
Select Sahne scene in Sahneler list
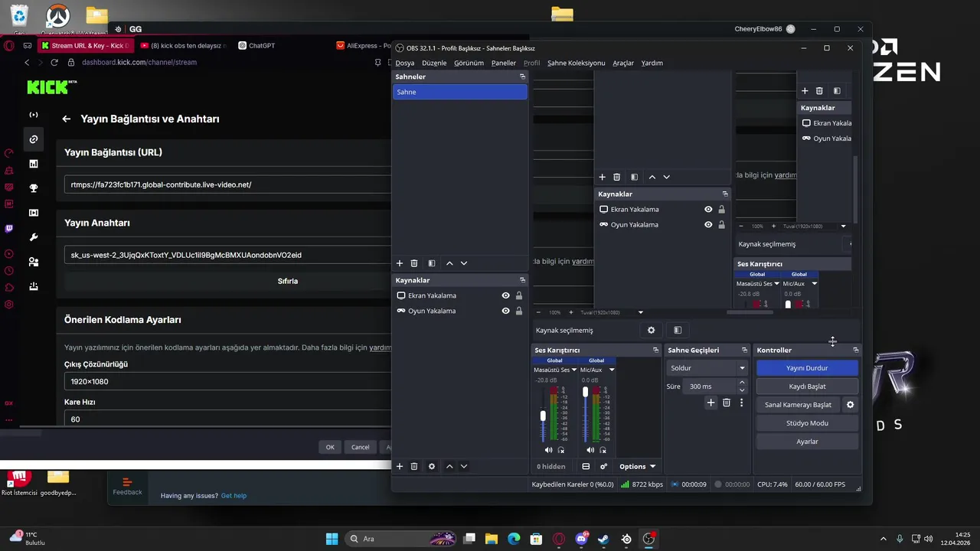(459, 92)
